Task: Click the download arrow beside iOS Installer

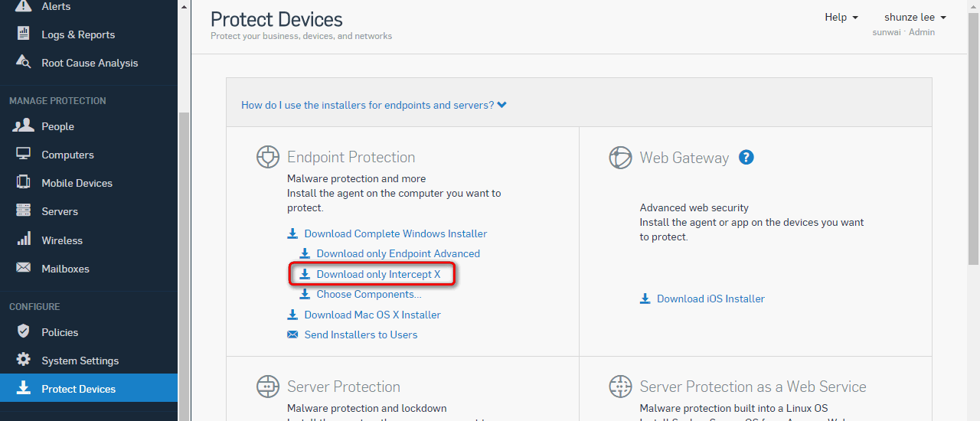Action: [x=645, y=299]
